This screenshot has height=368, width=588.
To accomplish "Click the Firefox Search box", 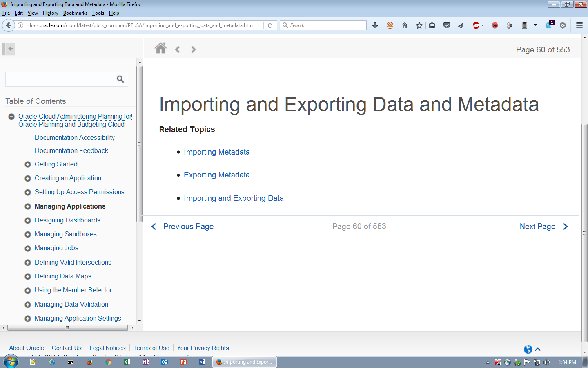I will pos(323,25).
